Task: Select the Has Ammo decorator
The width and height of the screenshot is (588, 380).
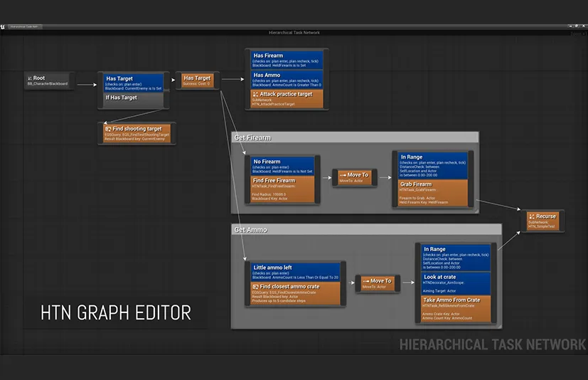Action: point(287,80)
